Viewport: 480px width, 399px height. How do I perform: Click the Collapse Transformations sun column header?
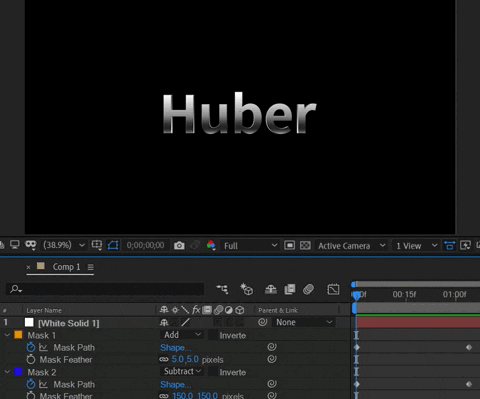(175, 310)
